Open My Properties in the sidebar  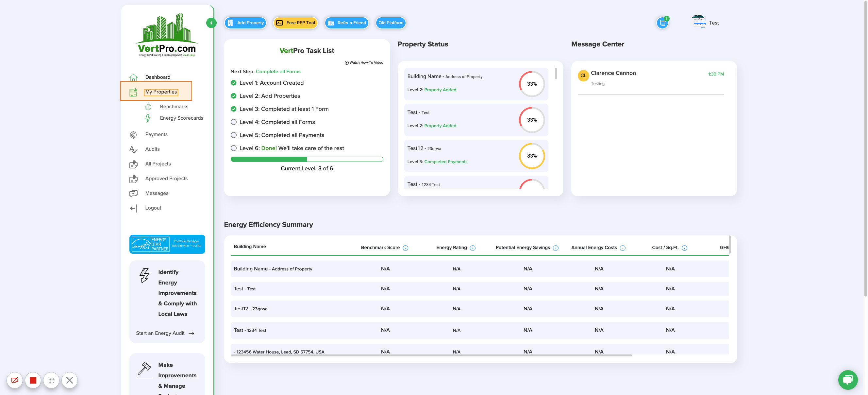161,92
